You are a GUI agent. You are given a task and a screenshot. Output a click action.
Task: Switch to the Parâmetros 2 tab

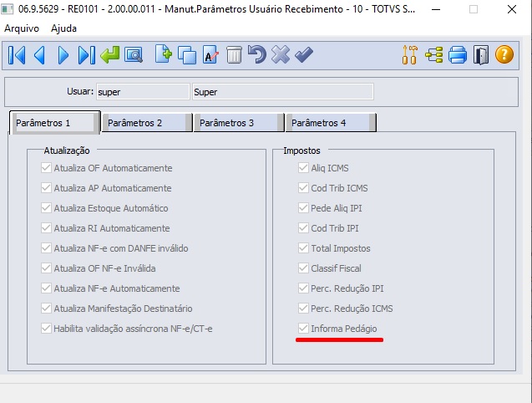point(147,123)
